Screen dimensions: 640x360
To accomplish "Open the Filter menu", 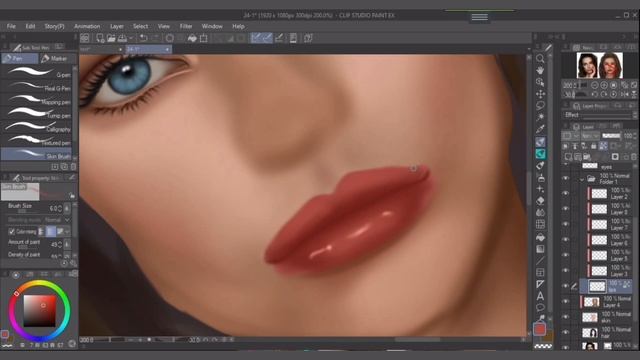I will tap(186, 26).
